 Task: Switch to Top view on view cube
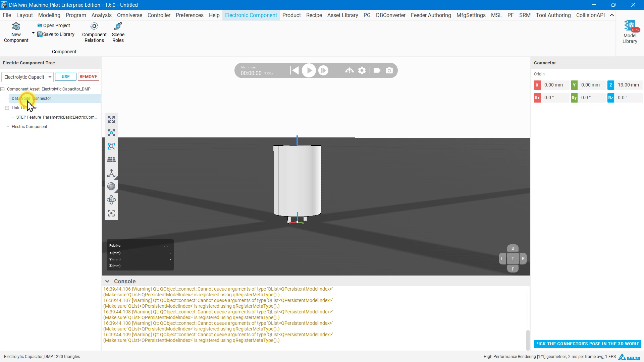(x=513, y=259)
